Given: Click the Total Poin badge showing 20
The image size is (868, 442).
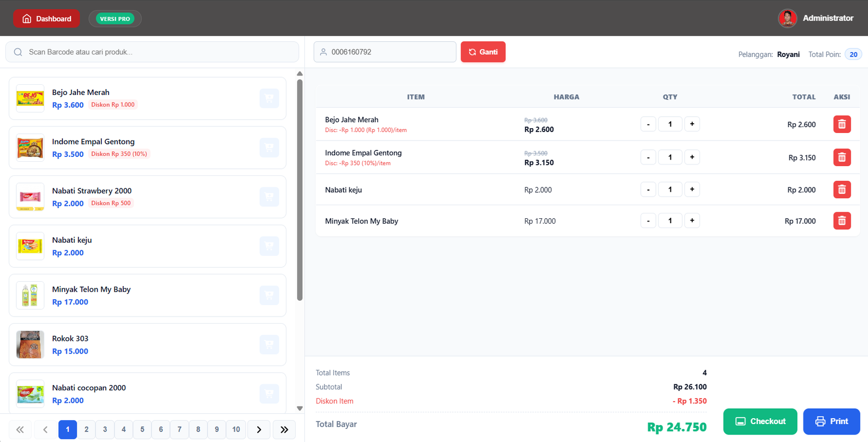Looking at the screenshot, I should click(853, 54).
